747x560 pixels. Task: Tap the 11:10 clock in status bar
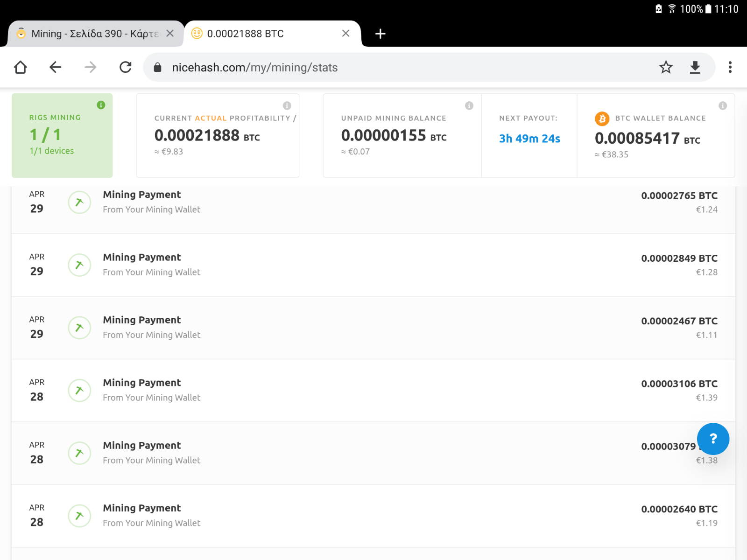[x=726, y=9]
